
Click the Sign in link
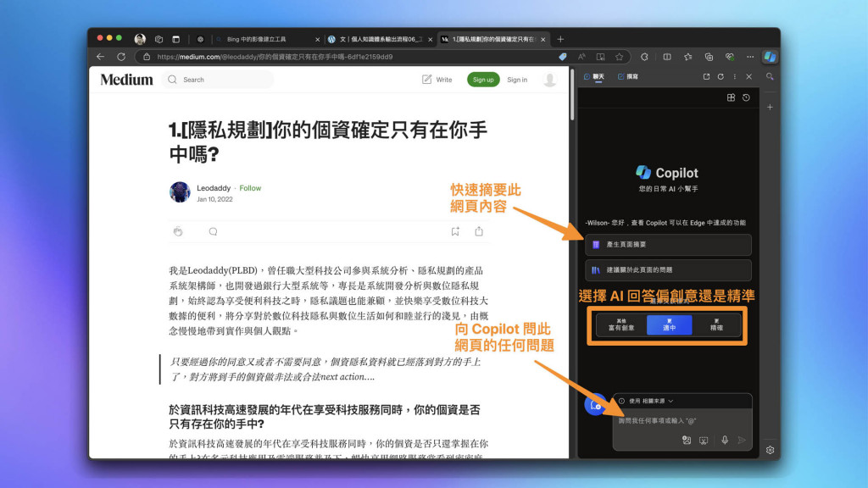(x=517, y=80)
